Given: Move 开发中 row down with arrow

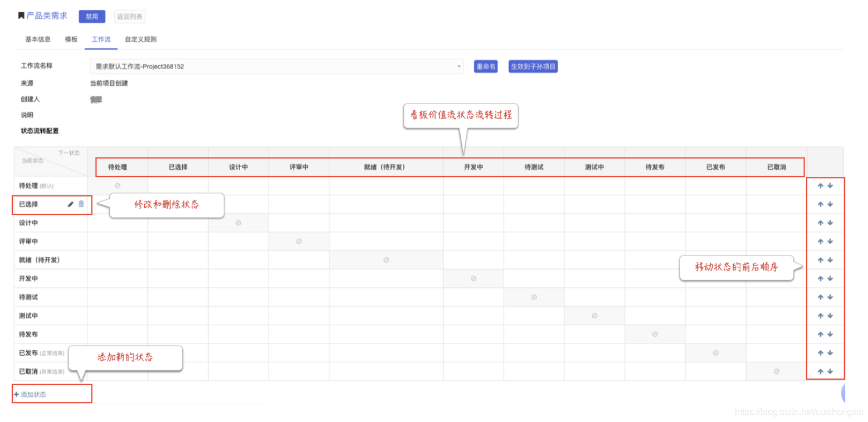Looking at the screenshot, I should pyautogui.click(x=830, y=278).
